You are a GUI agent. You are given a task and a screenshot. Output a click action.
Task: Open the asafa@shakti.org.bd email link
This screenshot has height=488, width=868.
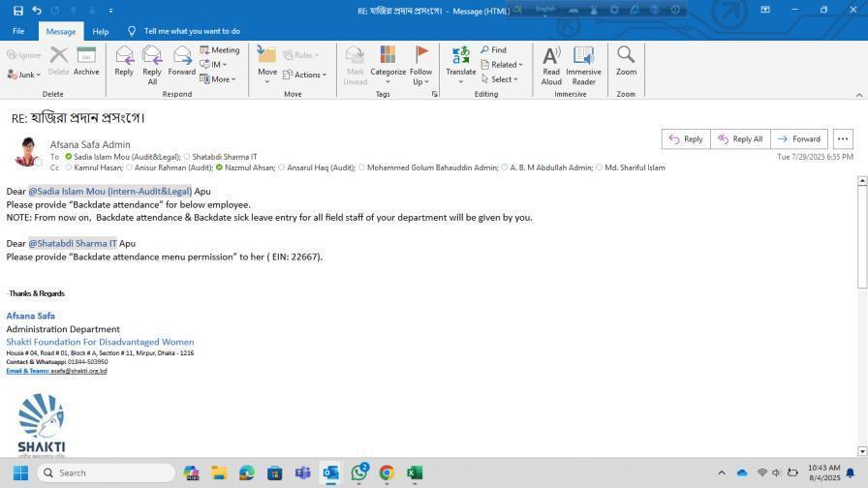[x=78, y=371]
